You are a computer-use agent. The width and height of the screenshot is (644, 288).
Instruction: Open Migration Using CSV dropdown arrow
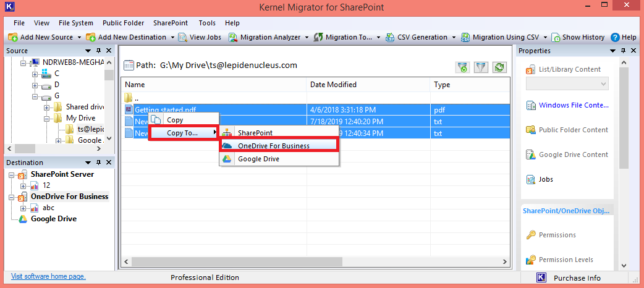[545, 37]
